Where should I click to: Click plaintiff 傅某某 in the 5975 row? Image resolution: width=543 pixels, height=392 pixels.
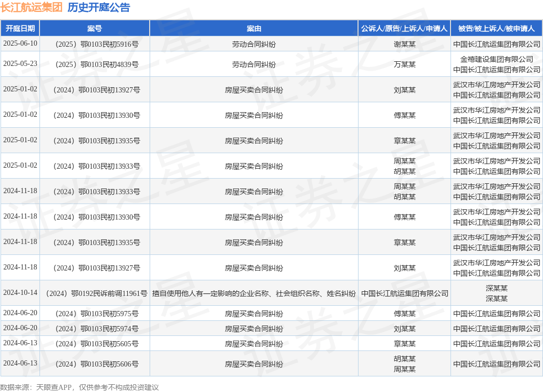pyautogui.click(x=404, y=314)
